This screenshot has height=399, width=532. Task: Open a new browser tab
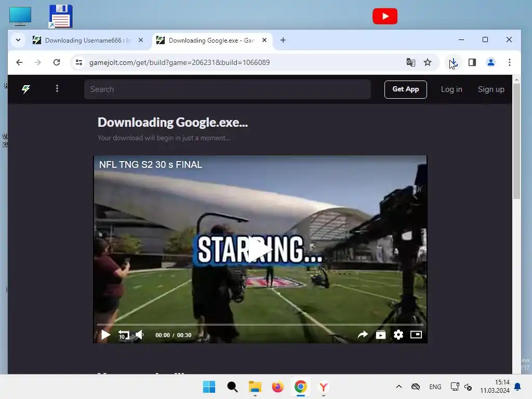(x=283, y=40)
